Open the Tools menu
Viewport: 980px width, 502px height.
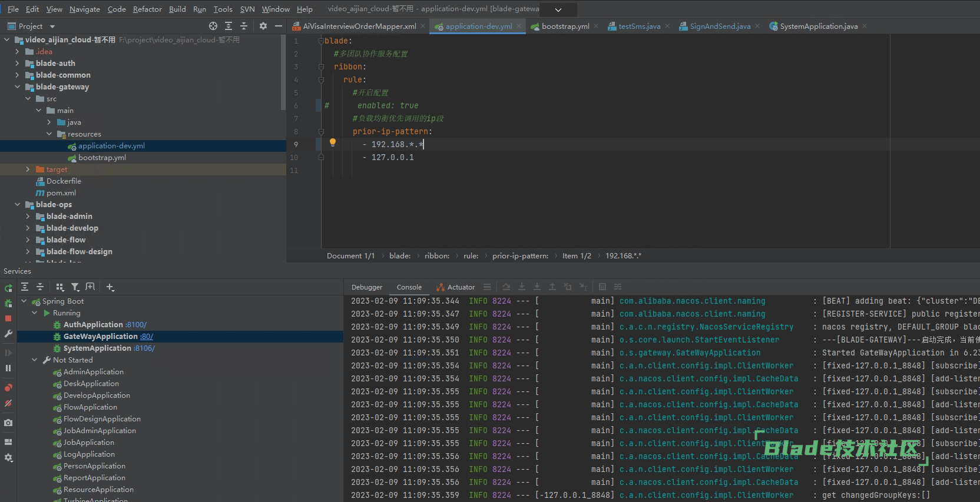click(223, 9)
